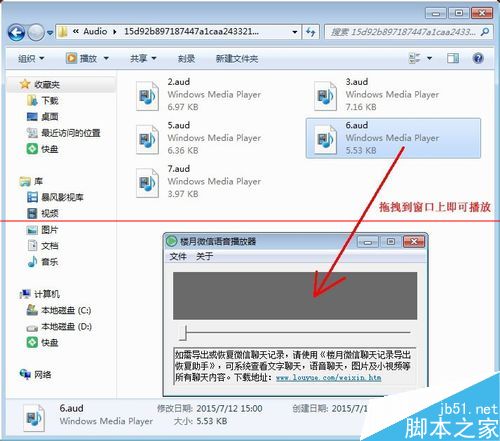
Task: Open 文件 menu in voice player
Action: coord(178,256)
